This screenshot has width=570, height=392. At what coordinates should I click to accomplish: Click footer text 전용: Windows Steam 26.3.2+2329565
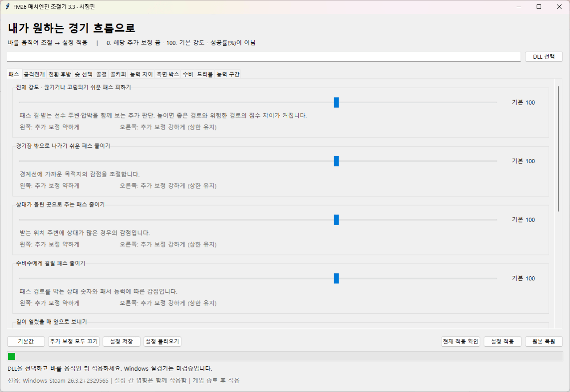tap(58, 380)
